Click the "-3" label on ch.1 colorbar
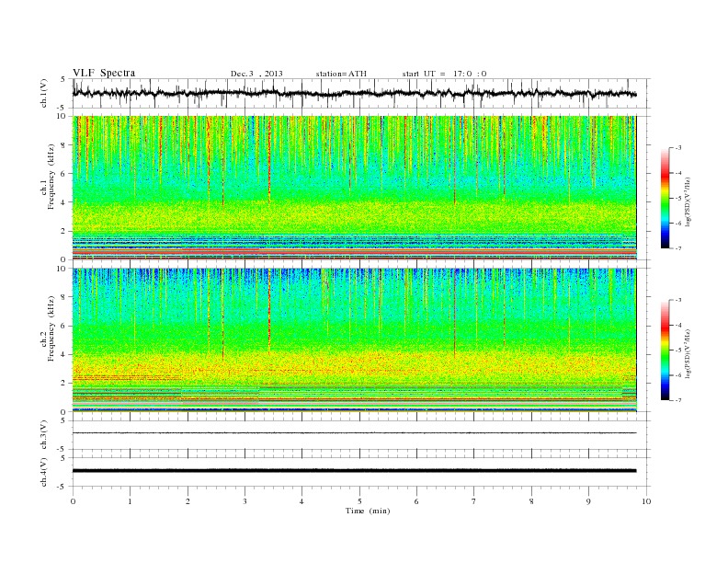Viewport: 728px width, 563px height. (x=678, y=148)
